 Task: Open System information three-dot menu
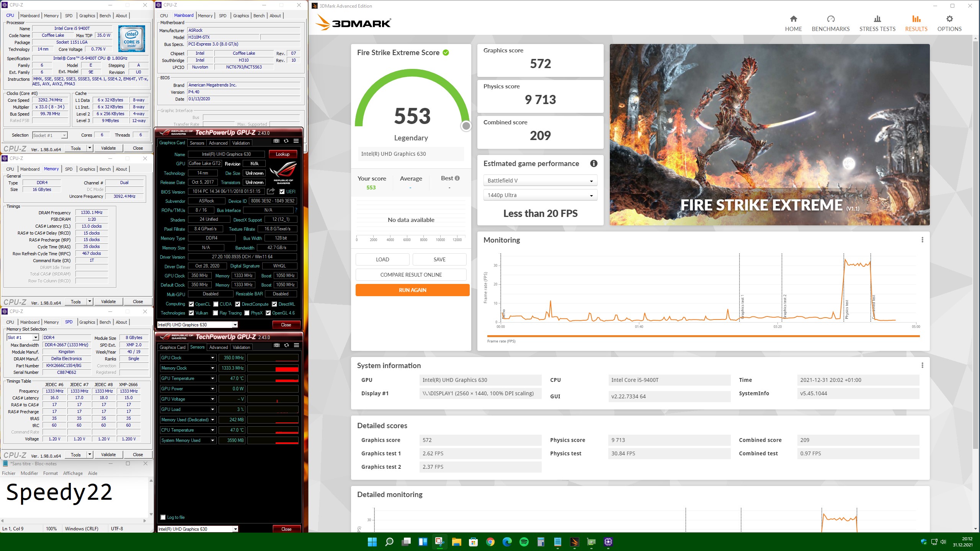[x=922, y=365]
